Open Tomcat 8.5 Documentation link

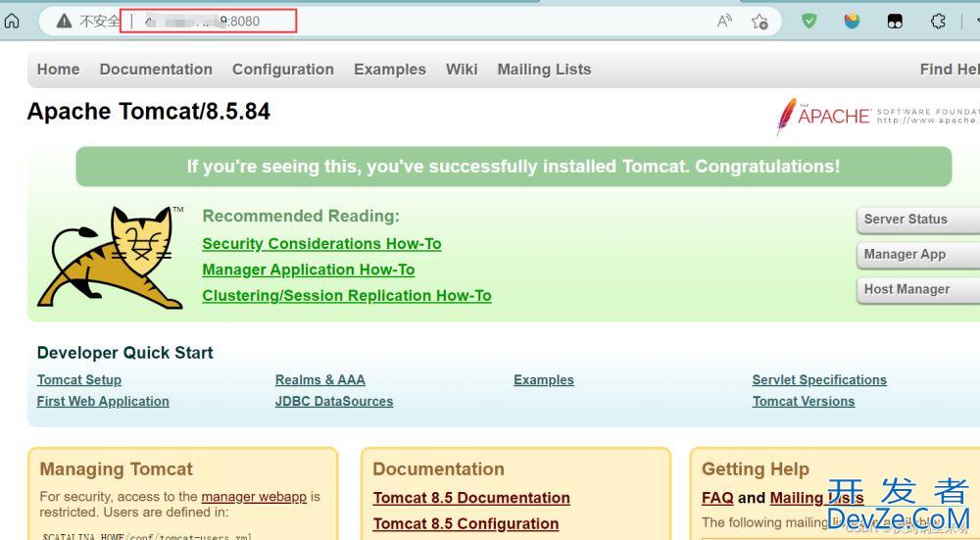pos(471,498)
